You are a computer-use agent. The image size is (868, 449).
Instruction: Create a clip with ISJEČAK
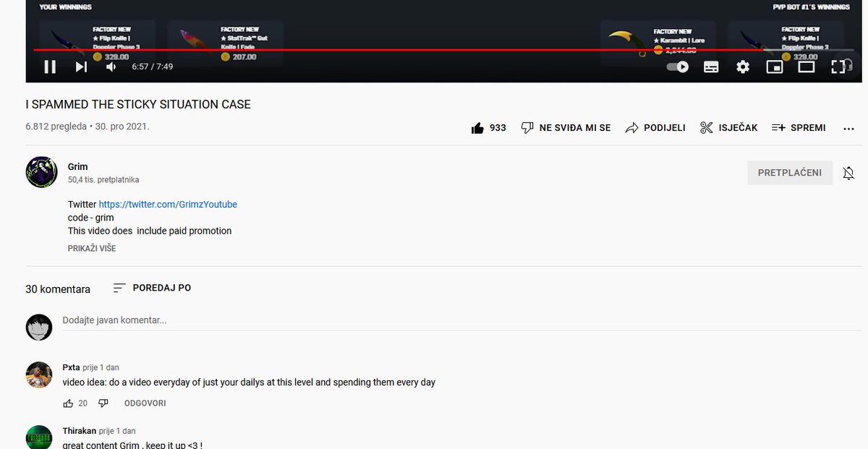(x=729, y=127)
